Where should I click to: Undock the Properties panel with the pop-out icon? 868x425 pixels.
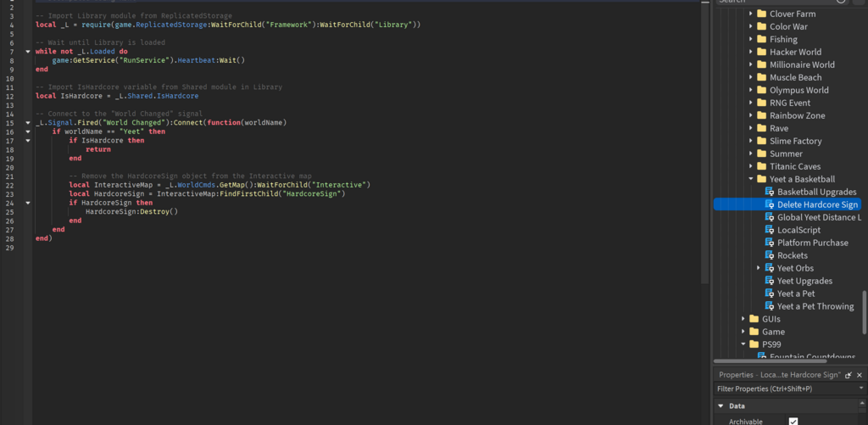(x=849, y=374)
